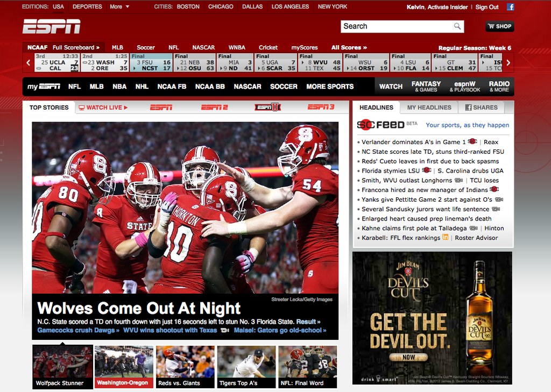Viewport: 551px width, 392px height.
Task: Select the WNBA scoreboard tab
Action: pos(237,47)
